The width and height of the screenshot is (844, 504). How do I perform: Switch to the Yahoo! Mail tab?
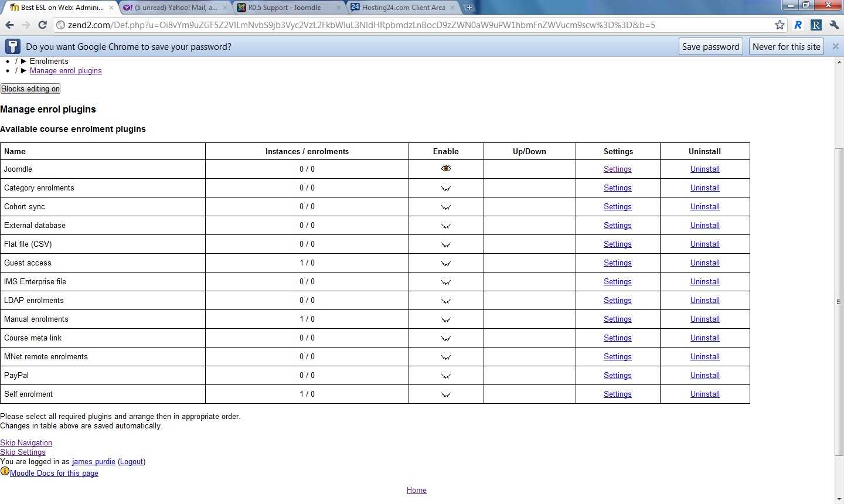point(175,8)
